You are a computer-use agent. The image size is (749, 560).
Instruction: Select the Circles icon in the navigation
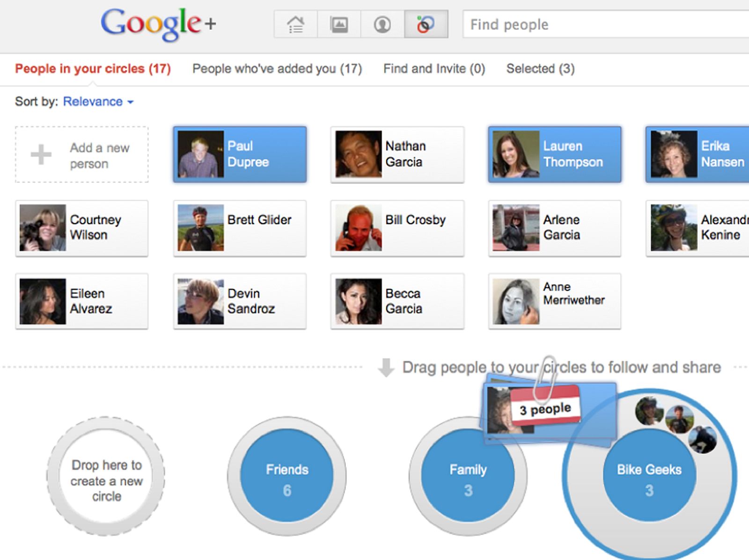click(x=425, y=24)
